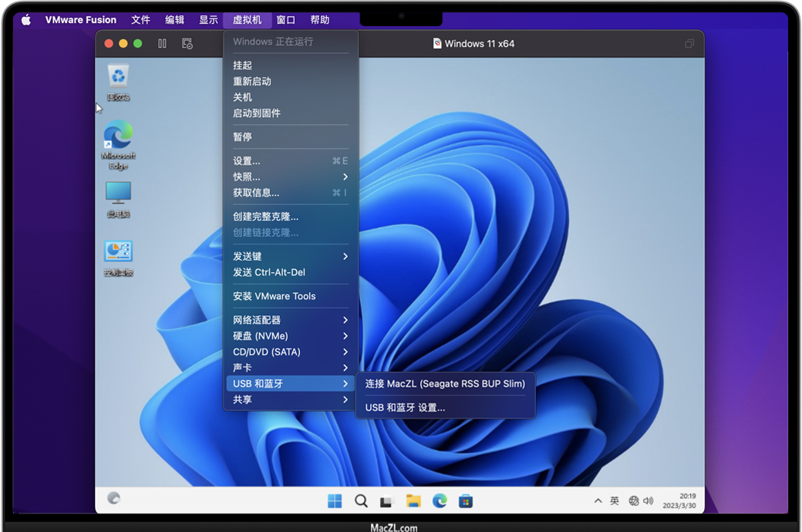Viewport: 802px width, 532px height.
Task: Open USB 和蓝牙 设置... option
Action: (405, 407)
